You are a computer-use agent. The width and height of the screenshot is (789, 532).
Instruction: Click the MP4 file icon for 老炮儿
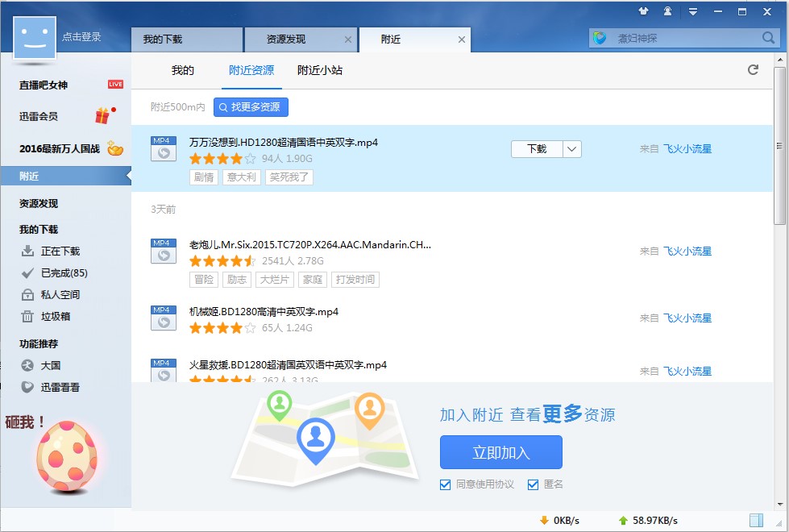164,251
